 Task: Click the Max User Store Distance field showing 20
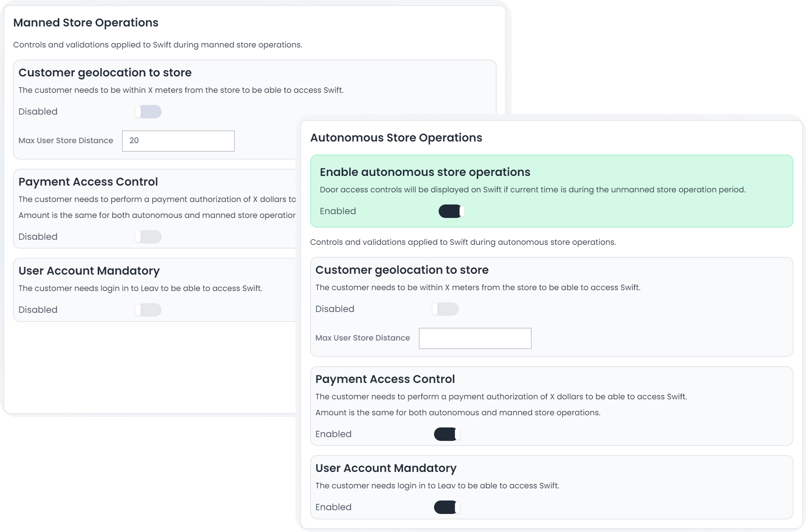pos(178,141)
